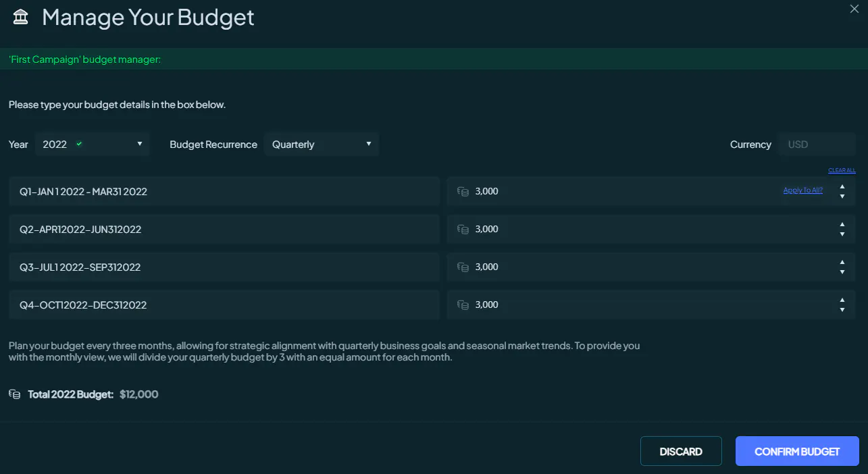The width and height of the screenshot is (868, 474).
Task: Click the USD currency field
Action: (x=817, y=144)
